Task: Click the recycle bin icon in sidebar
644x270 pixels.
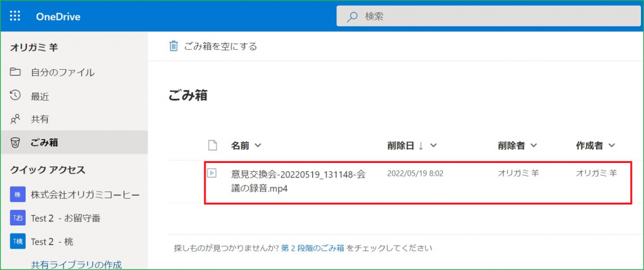Action: [x=15, y=143]
